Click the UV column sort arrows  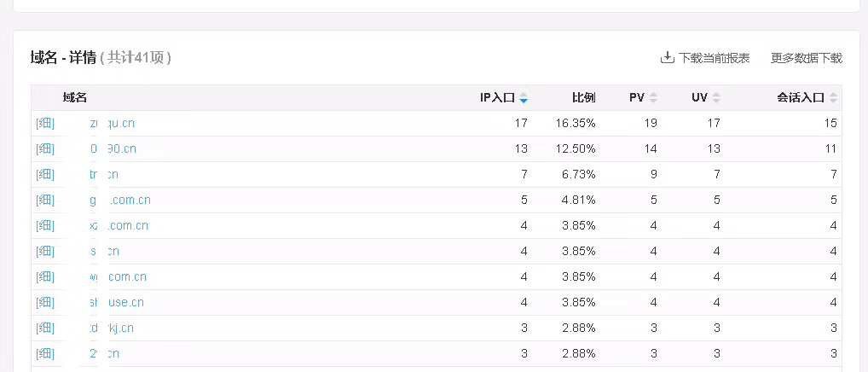coord(716,98)
